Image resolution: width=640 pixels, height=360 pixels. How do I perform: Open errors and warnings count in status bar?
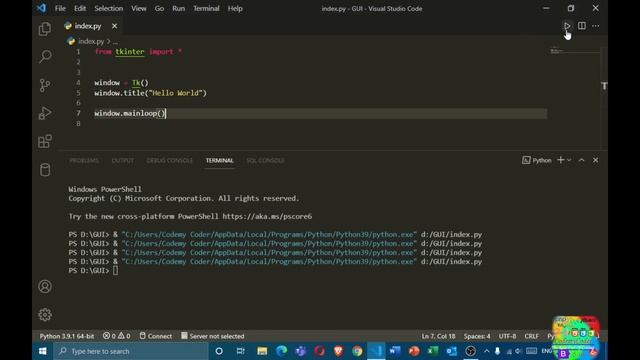116,336
